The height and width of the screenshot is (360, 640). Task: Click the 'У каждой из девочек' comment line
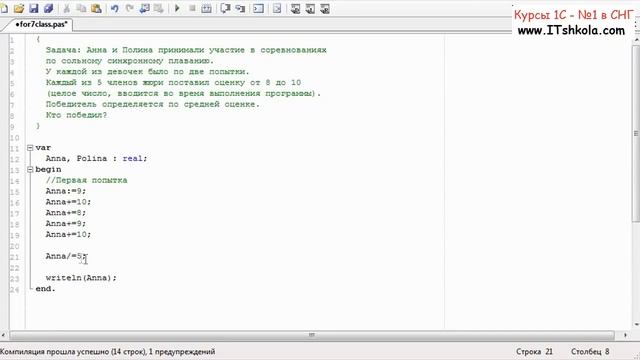pos(147,72)
